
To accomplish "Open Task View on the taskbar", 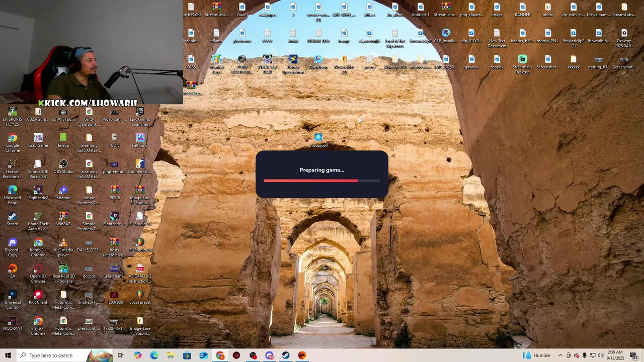I will click(x=121, y=355).
